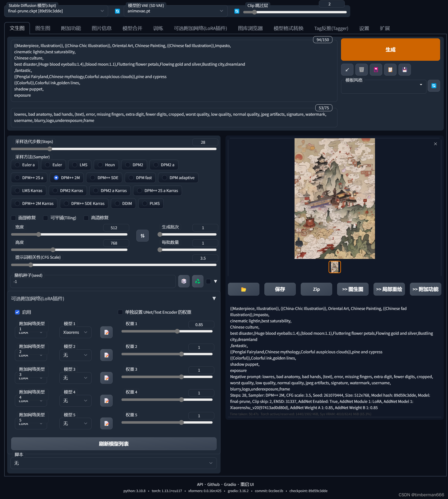Open the 模型 1 Xiaorens dropdown
Viewport: 448px width, 499px height.
(75, 332)
